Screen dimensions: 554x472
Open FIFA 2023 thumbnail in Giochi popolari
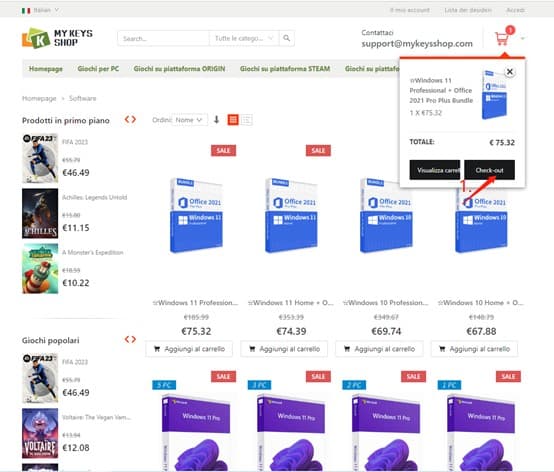(40, 378)
